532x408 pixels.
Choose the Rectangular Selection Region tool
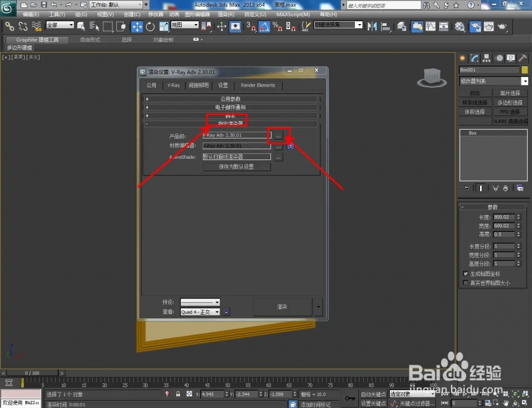tap(108, 27)
